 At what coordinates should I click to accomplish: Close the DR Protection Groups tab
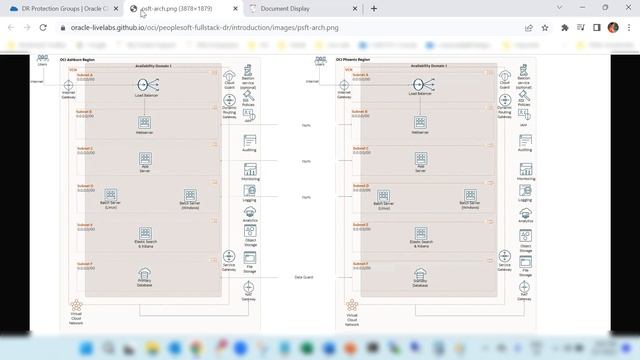point(116,8)
